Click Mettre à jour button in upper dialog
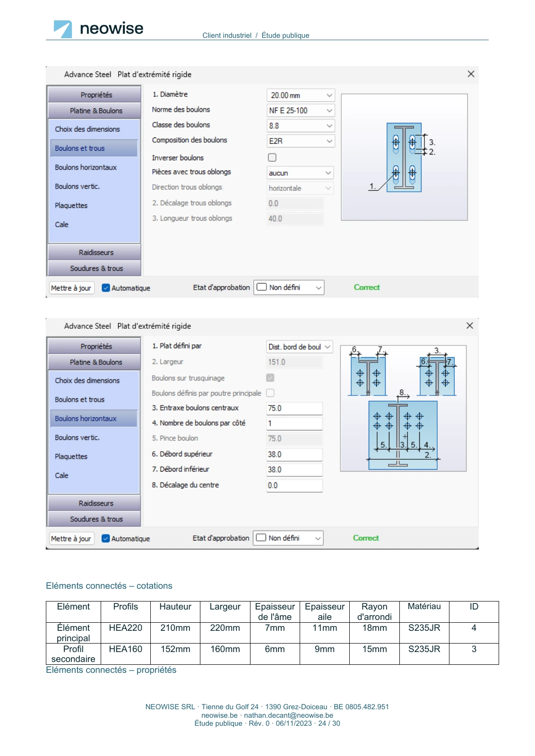535x756 pixels. pos(71,288)
